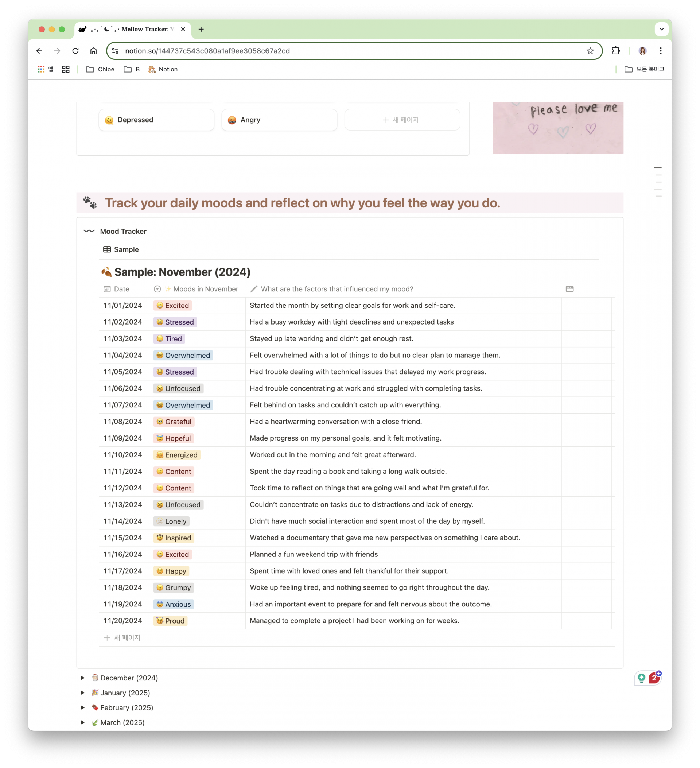Open the site information icon in URL bar
Image resolution: width=700 pixels, height=768 pixels.
116,51
